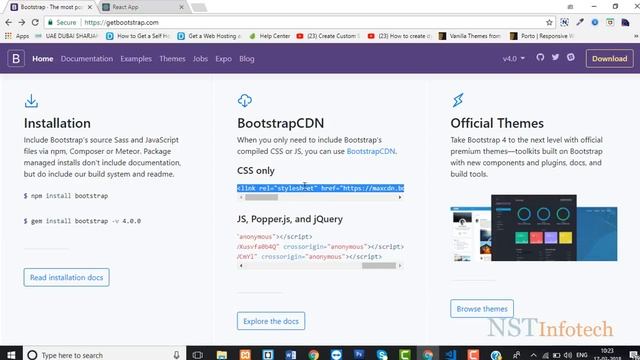Open the GitHub icon link in navbar
This screenshot has height=360, width=640.
[x=540, y=57]
